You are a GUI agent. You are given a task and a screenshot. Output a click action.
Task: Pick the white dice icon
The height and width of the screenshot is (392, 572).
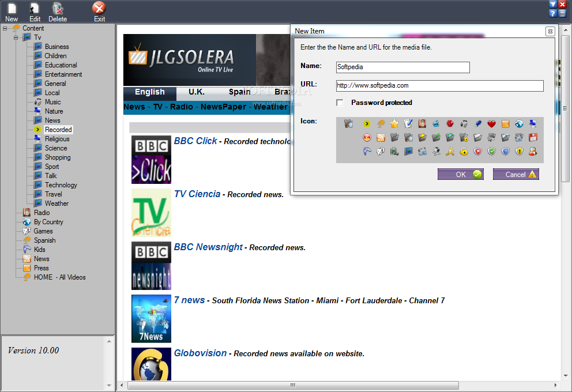(381, 152)
